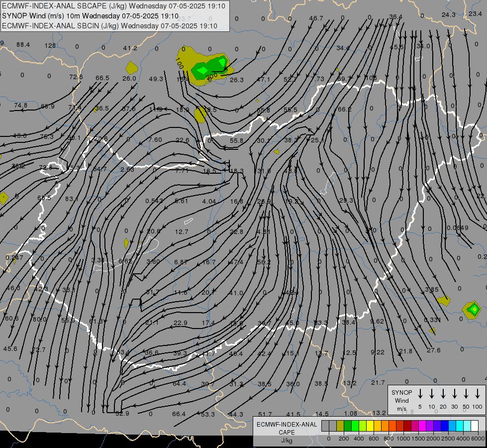Click the 6000 label on CAPE scale
This screenshot has height=448, width=487.
(479, 439)
